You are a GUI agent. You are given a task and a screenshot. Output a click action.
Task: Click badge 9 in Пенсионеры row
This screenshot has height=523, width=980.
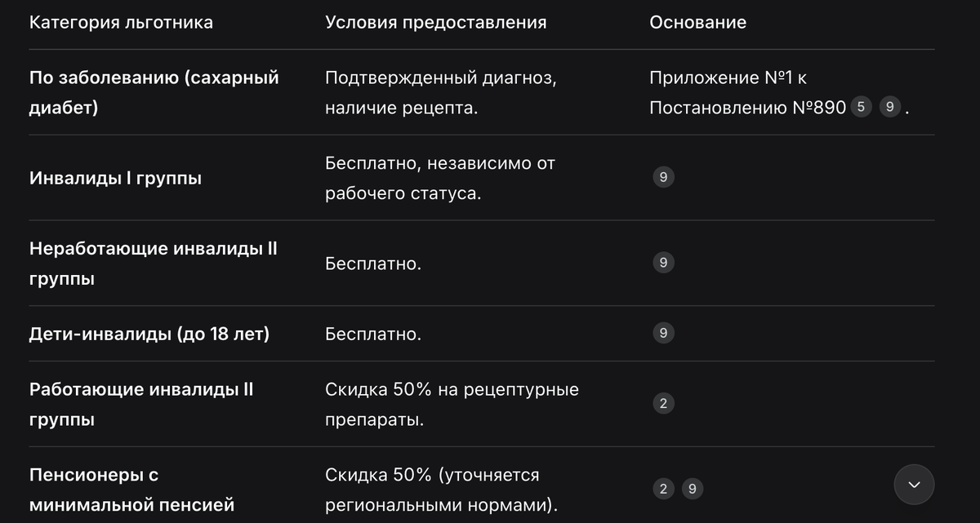[x=692, y=488]
